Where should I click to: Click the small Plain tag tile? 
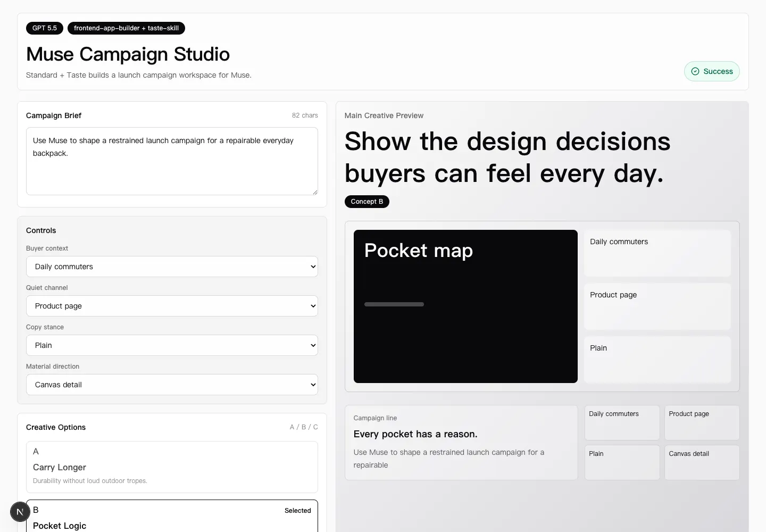coord(622,463)
